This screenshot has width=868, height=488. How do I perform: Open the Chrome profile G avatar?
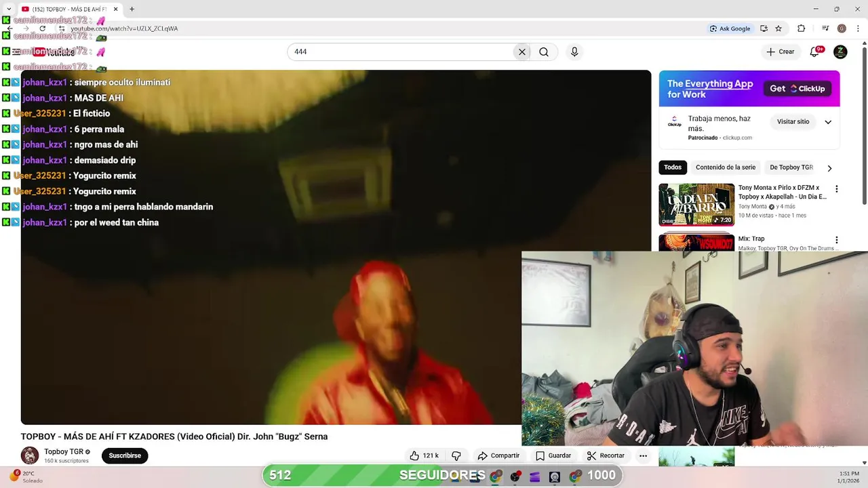[842, 28]
